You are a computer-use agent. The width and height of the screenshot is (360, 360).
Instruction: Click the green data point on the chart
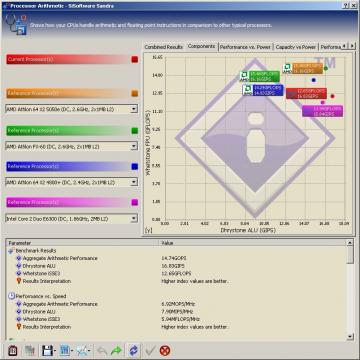pyautogui.click(x=326, y=68)
